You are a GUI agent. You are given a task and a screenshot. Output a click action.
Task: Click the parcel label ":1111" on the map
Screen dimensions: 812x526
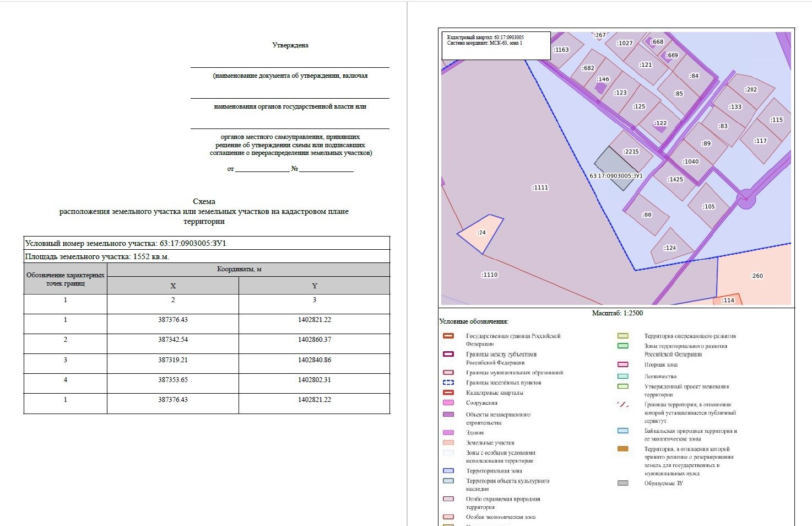(540, 187)
